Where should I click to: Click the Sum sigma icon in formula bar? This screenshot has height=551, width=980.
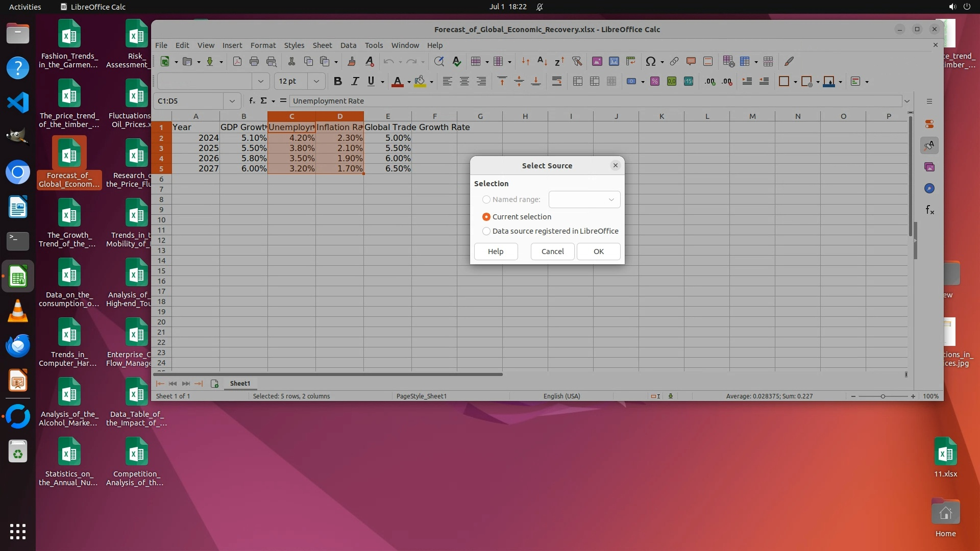tap(263, 101)
